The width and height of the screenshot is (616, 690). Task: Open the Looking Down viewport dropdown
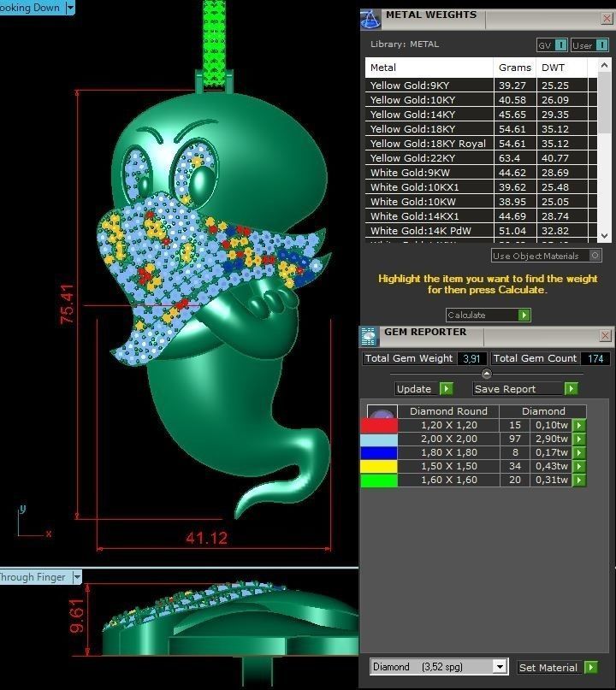(70, 8)
